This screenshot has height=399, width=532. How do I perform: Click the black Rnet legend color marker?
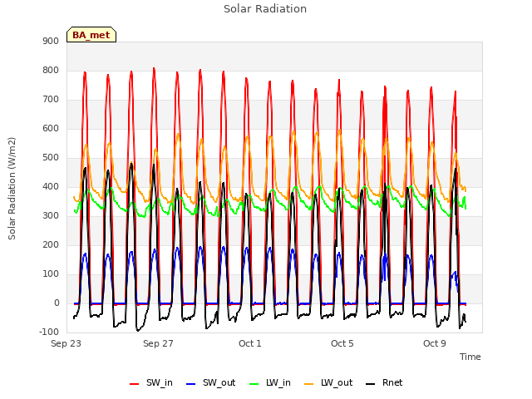[x=371, y=384]
